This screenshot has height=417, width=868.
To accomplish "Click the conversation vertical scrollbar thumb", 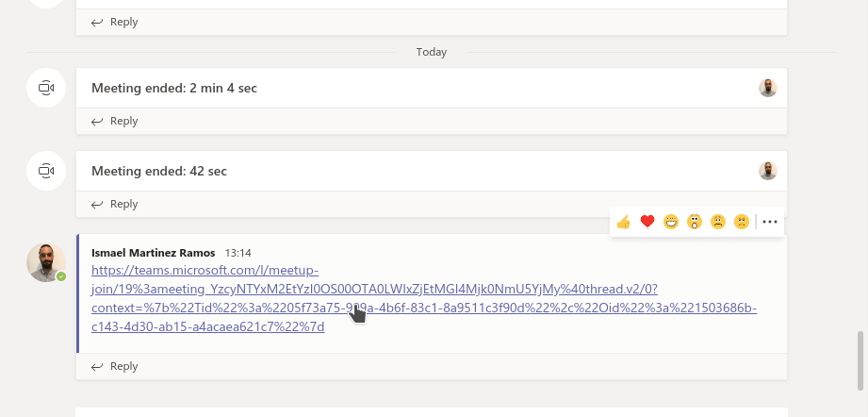I will (860, 360).
